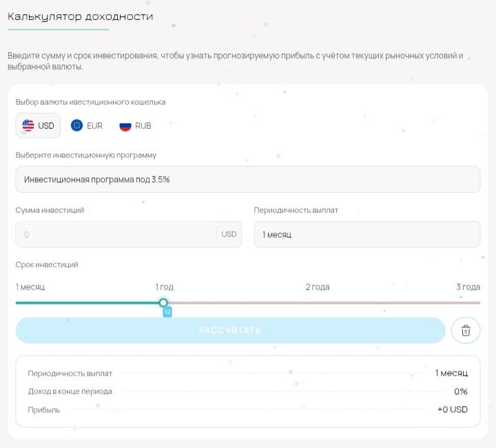Click the '2 года' slider mark label
Viewport: 496px width, 448px height.
click(x=318, y=287)
